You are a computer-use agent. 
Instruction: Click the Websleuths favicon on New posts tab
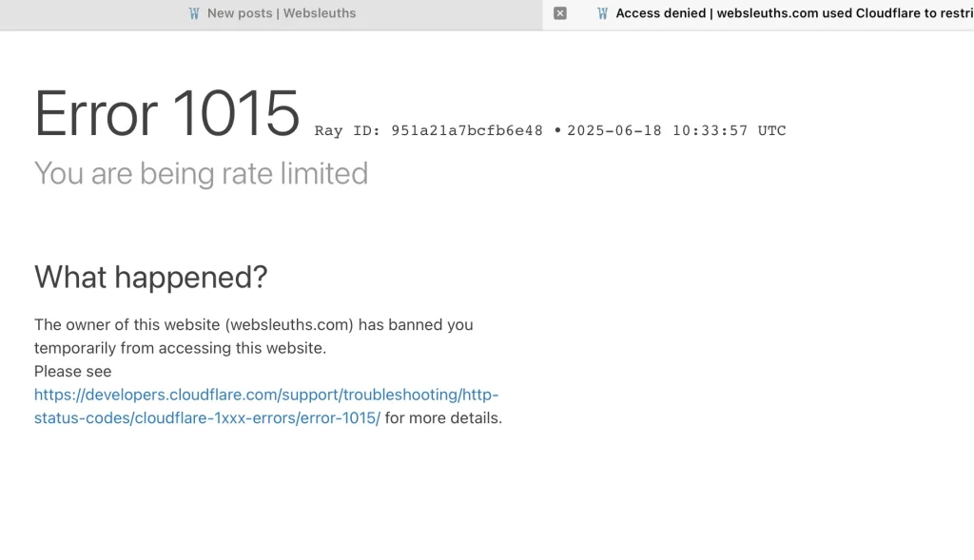194,13
